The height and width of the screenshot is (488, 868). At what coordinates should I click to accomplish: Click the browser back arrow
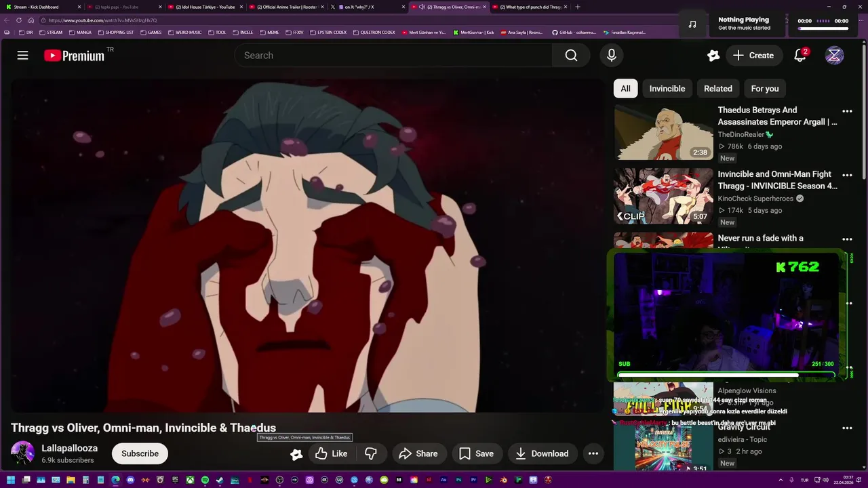[7, 20]
